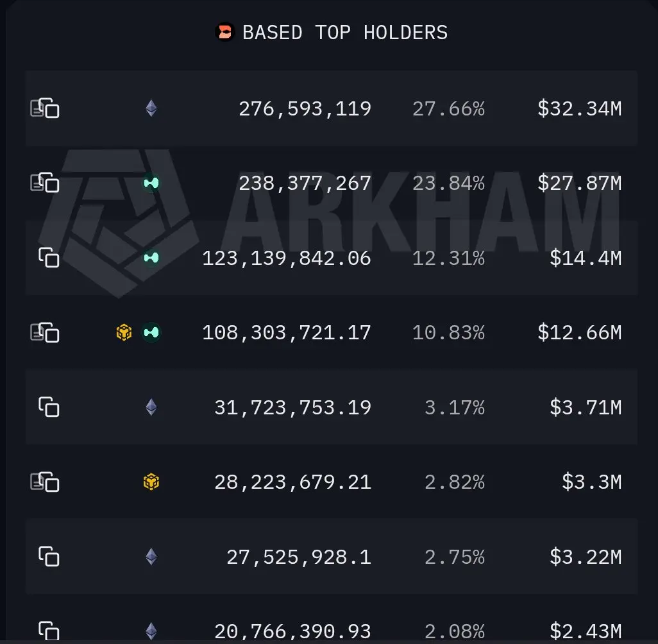Copy address of the 238,377,267 holder
Screen dimensions: 658x644
point(49,182)
